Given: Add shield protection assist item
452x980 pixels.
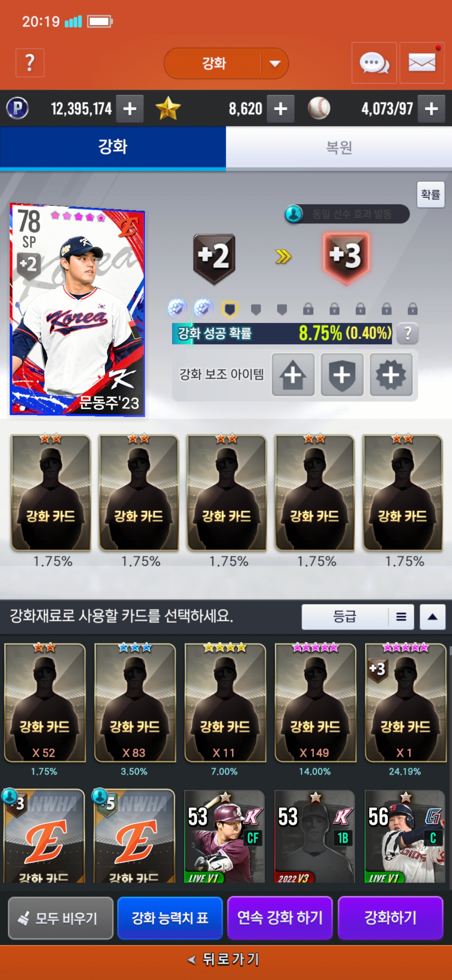Looking at the screenshot, I should coord(342,374).
